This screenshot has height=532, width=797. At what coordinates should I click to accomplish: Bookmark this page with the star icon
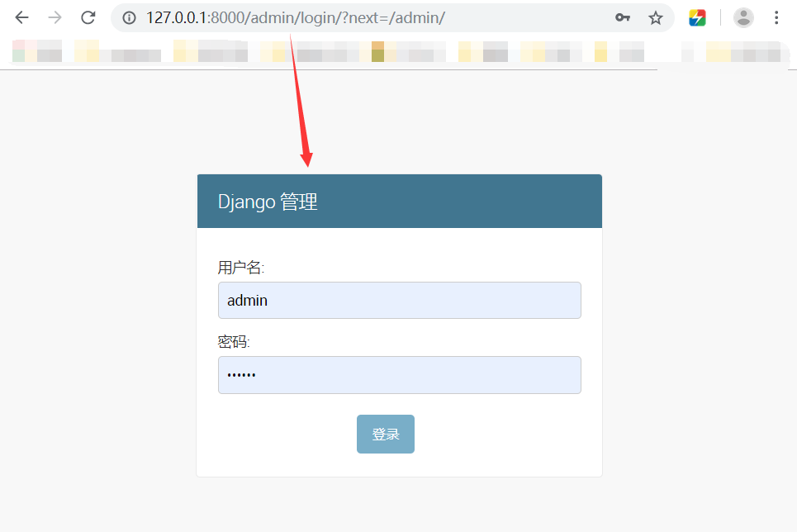(656, 18)
